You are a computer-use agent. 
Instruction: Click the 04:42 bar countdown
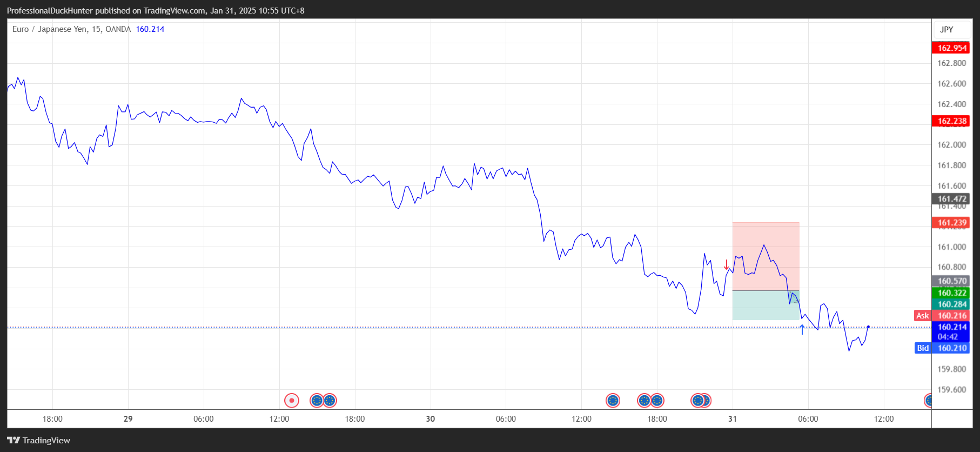(x=948, y=337)
